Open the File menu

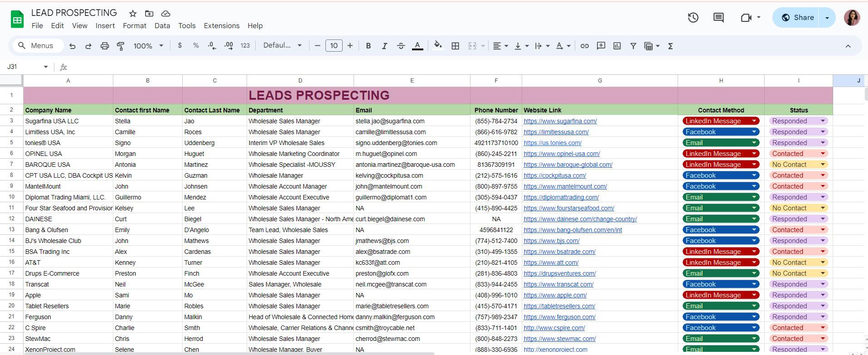coord(37,26)
